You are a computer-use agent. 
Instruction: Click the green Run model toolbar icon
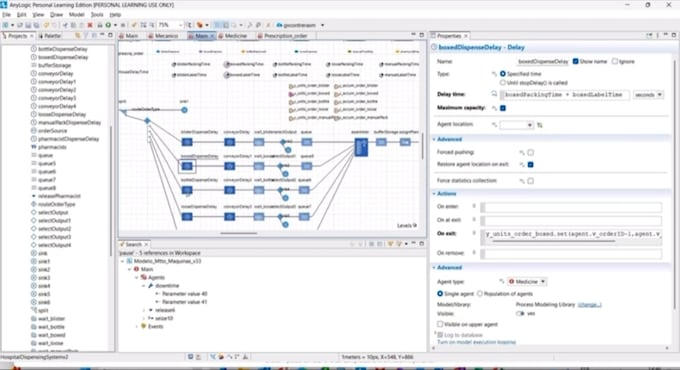point(108,25)
